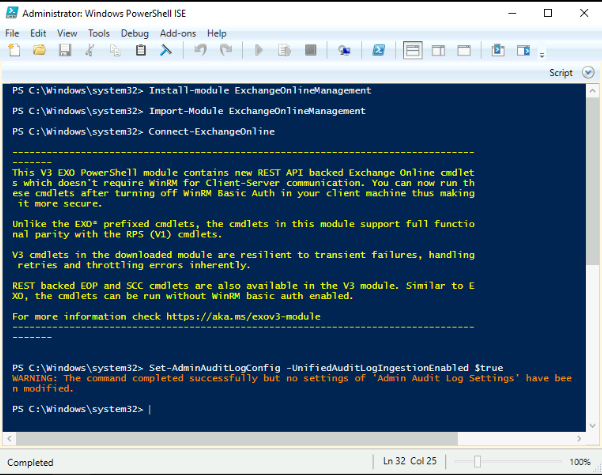Toggle Show Script Pane Right layout
602x475 pixels.
[x=438, y=49]
